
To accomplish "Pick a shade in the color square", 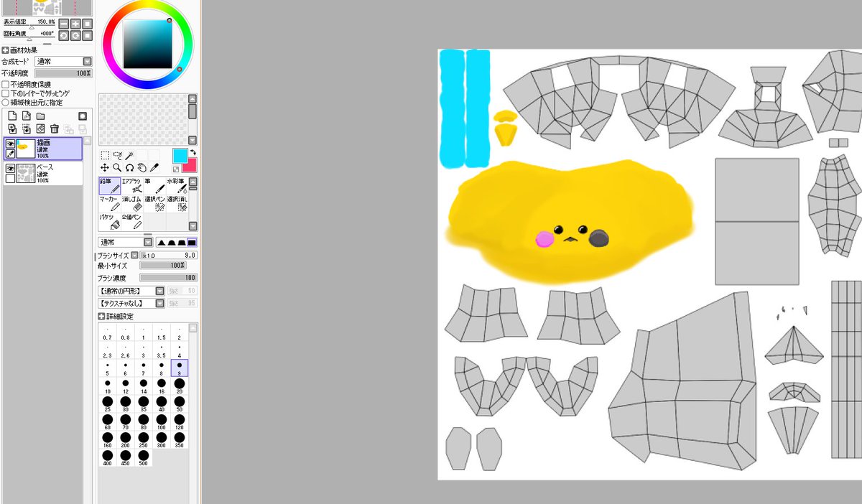I will click(147, 43).
